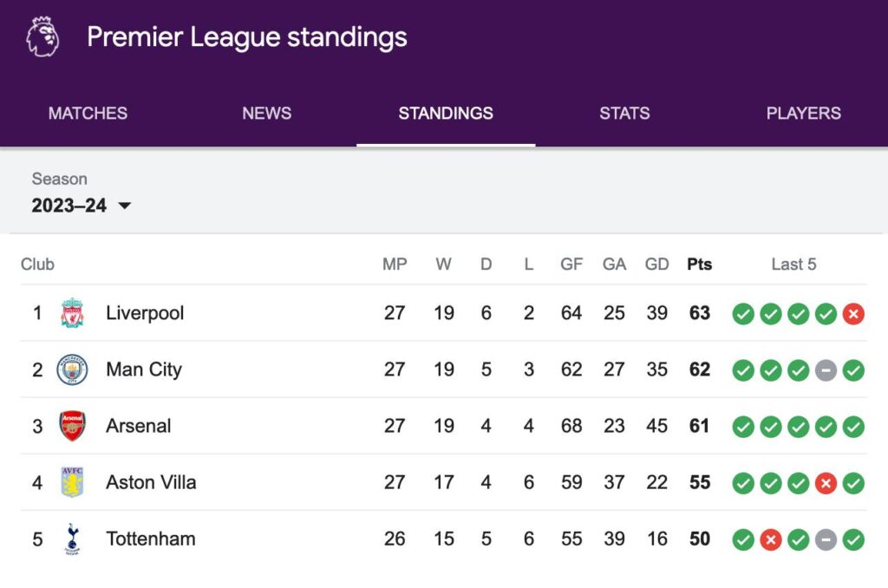Click the Pts column header

pos(699,265)
